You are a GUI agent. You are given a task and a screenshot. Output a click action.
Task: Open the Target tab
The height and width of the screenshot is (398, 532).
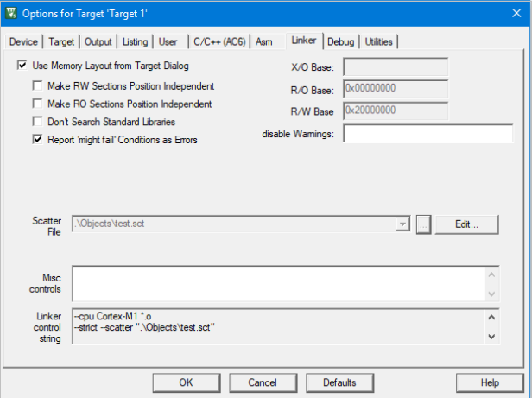coord(61,41)
